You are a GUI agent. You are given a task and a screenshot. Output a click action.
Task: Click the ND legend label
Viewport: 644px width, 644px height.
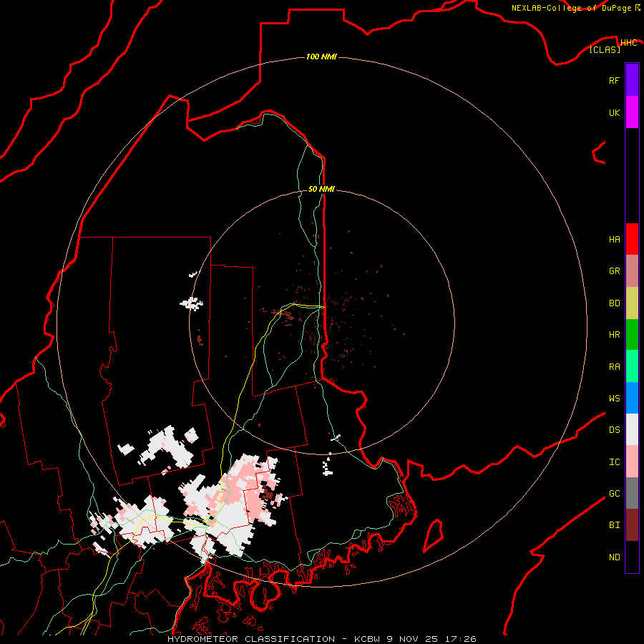(614, 557)
